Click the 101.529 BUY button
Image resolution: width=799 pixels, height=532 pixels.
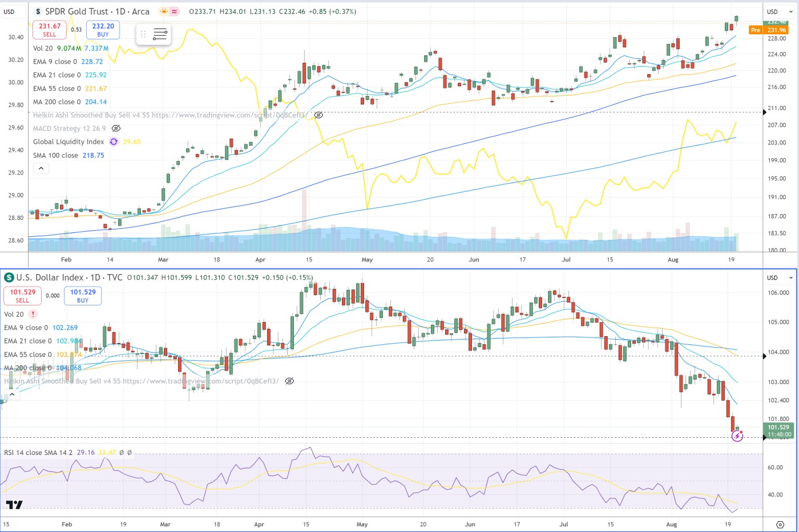pyautogui.click(x=83, y=296)
